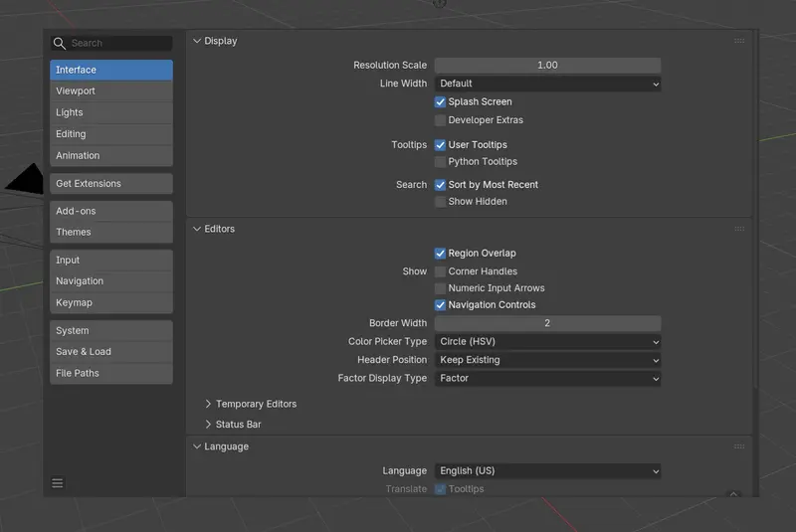
Task: Open the Add-ons section
Action: pyautogui.click(x=111, y=211)
